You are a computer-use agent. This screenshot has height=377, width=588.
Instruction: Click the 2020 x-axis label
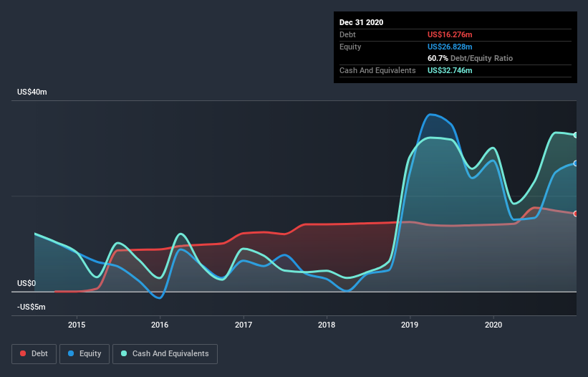click(493, 325)
